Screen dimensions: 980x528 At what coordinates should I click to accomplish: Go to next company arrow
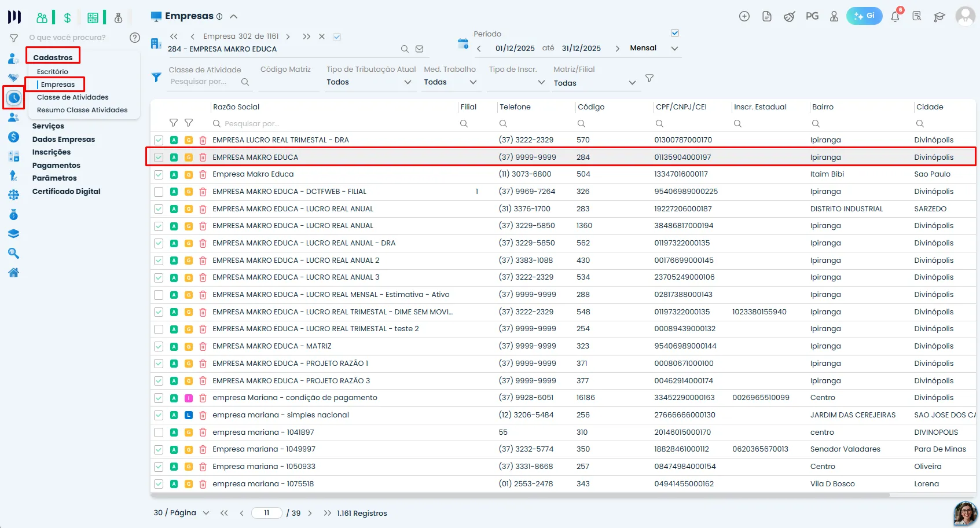pyautogui.click(x=288, y=36)
